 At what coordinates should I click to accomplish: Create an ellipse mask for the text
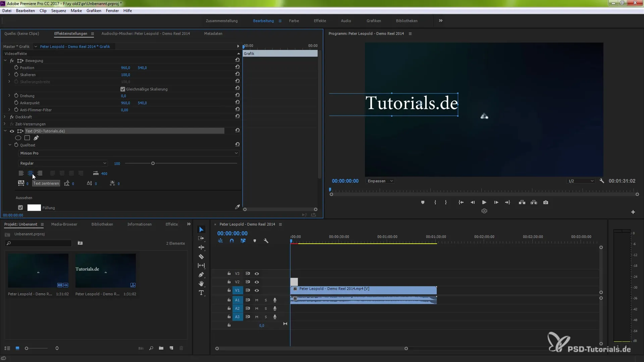[18, 138]
